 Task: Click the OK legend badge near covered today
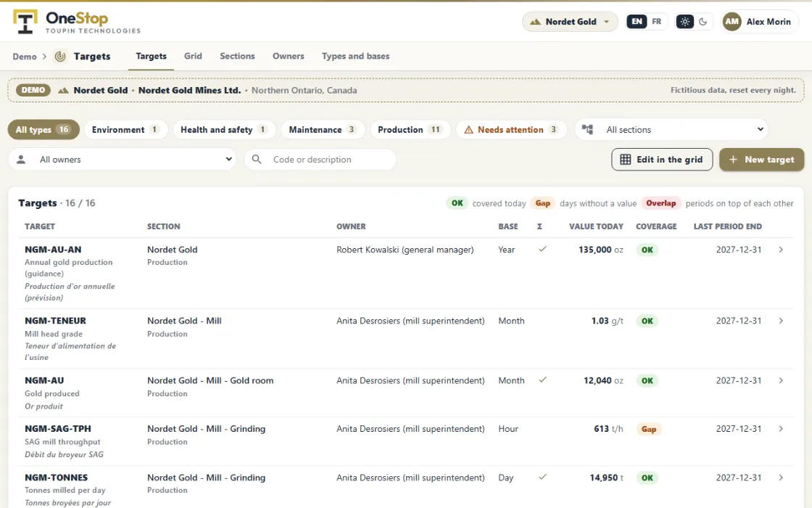point(457,203)
